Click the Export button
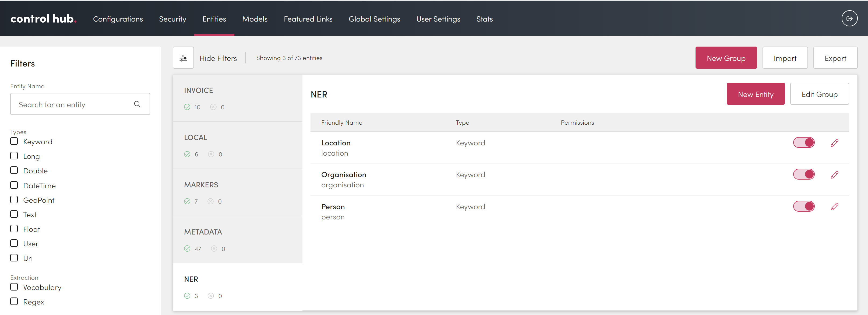This screenshot has width=868, height=315. (835, 58)
